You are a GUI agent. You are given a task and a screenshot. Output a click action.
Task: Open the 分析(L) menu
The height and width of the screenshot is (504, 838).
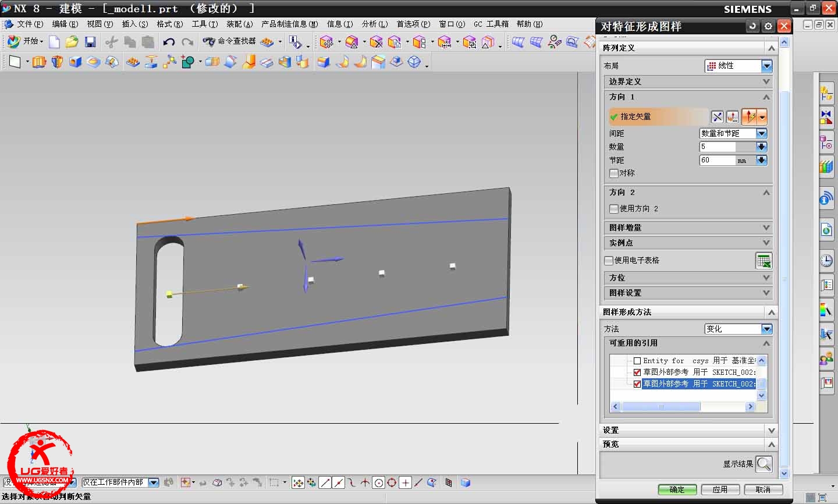pyautogui.click(x=375, y=24)
